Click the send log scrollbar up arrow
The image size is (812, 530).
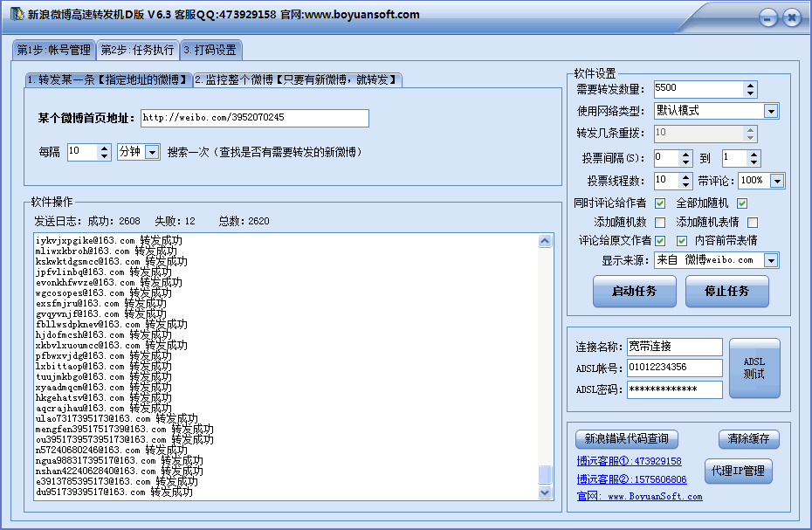[545, 241]
